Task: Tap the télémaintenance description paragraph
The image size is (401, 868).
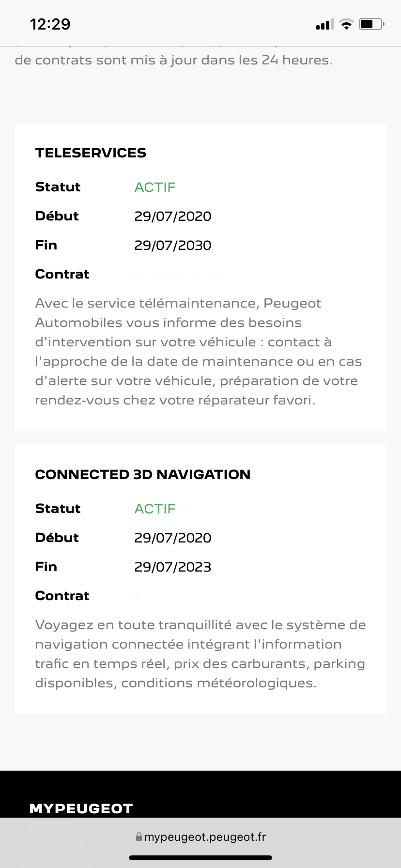Action: pos(199,352)
